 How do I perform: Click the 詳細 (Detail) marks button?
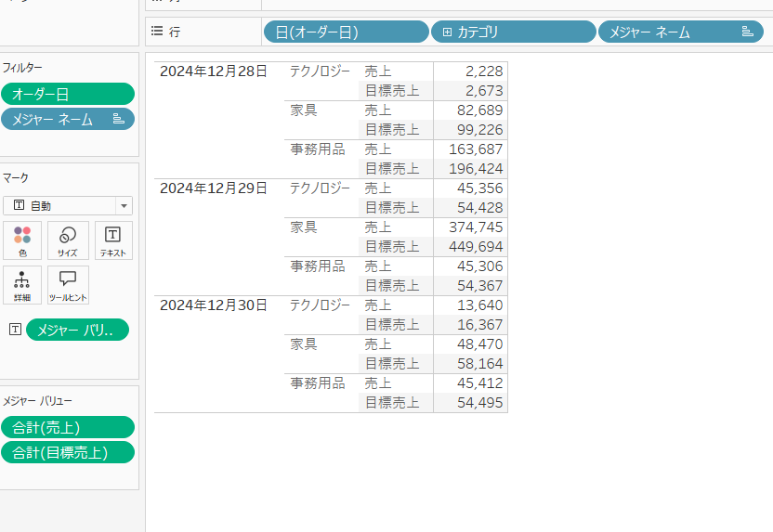click(x=22, y=285)
